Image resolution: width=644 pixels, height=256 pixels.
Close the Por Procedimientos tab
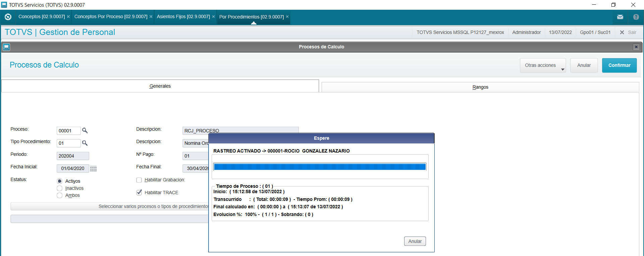pyautogui.click(x=287, y=16)
